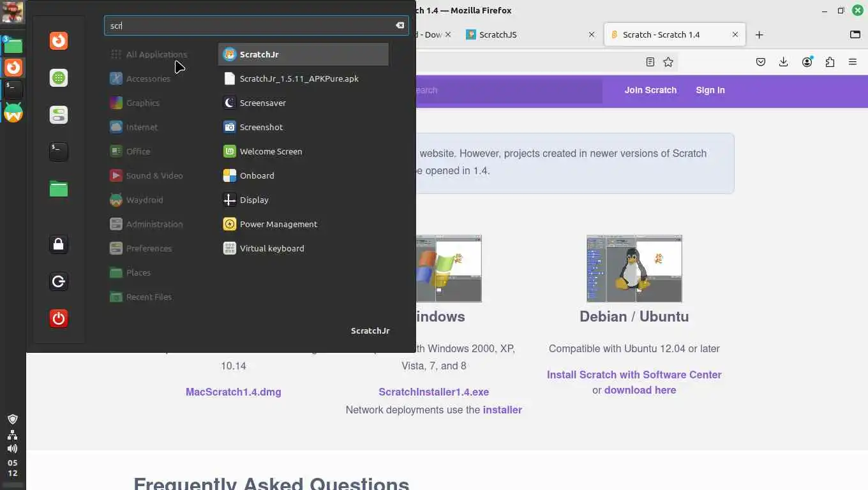Click the Terminal panel launcher
Screen dimensions: 868x490
pos(13,89)
